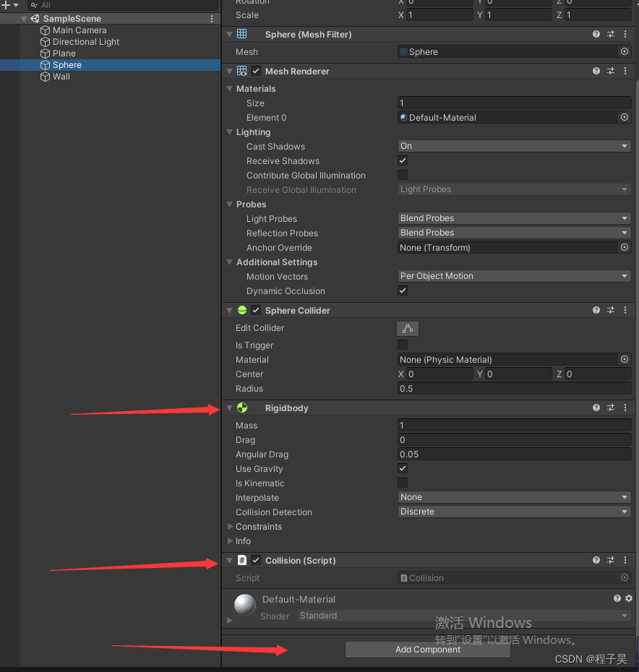Open Cast Shadows dropdown
The image size is (639, 672).
click(x=514, y=146)
